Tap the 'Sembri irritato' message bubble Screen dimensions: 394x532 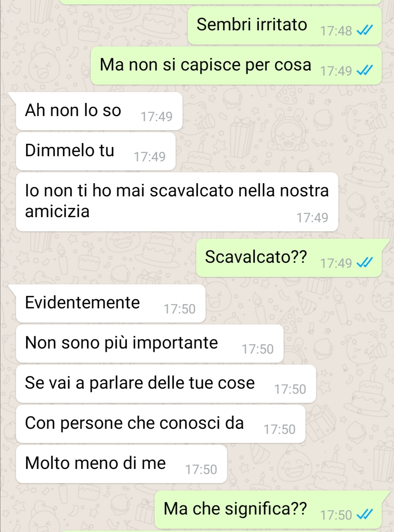(x=285, y=26)
